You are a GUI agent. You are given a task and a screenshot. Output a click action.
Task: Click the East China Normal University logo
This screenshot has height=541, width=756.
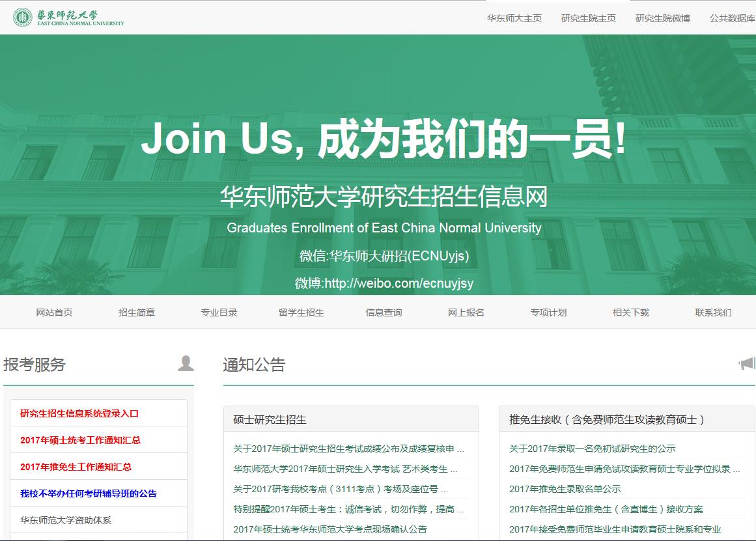(68, 18)
